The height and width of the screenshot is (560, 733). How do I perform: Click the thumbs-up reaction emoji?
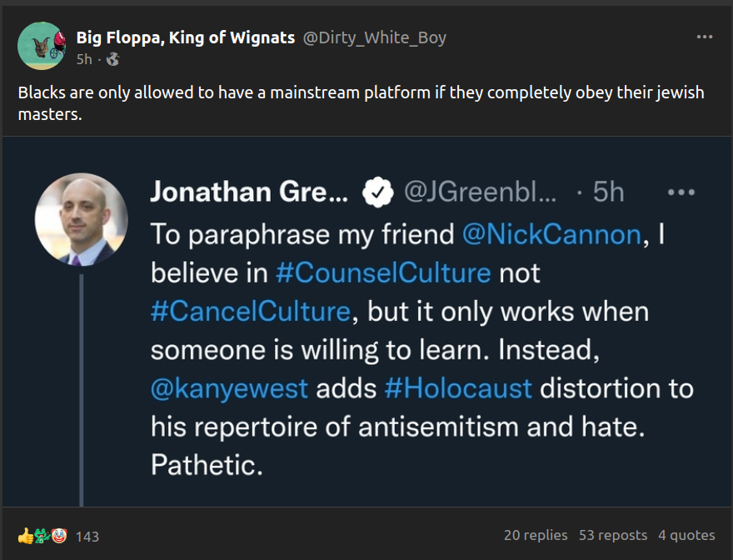pyautogui.click(x=26, y=535)
